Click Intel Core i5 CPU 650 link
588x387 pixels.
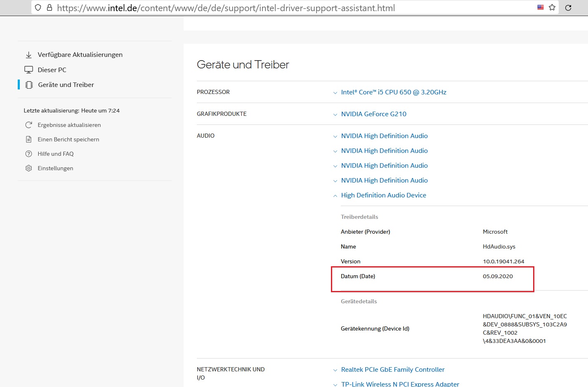point(394,92)
